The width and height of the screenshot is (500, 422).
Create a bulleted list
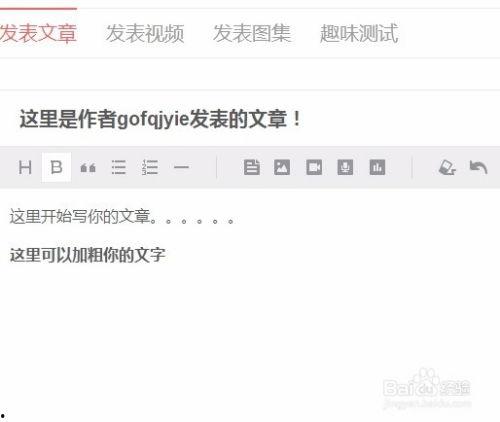(118, 167)
